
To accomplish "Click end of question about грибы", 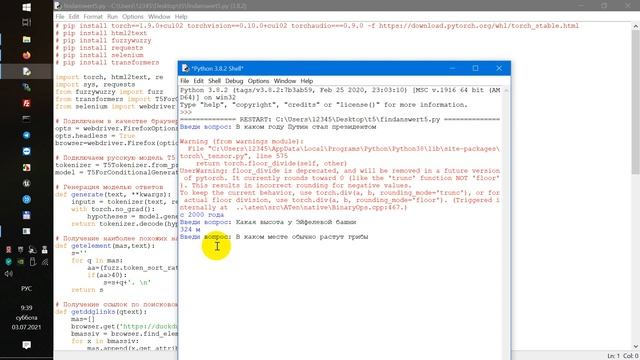I will (x=369, y=237).
